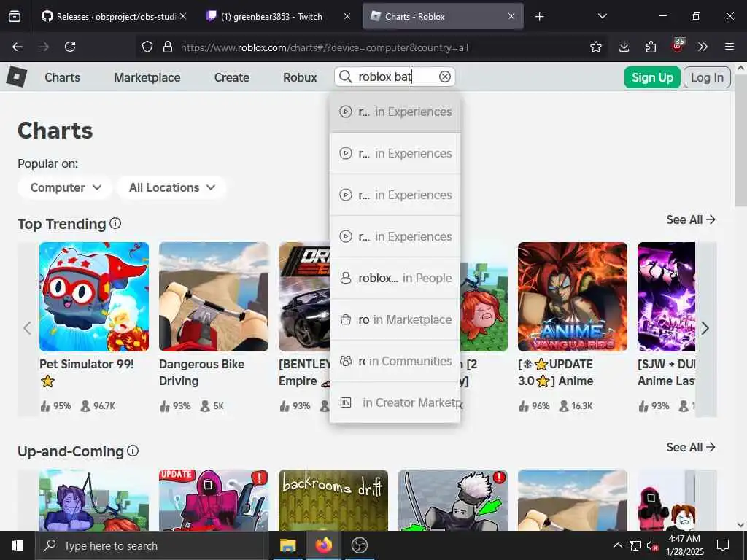Screen dimensions: 747x560
Task: Show more tools via the double-chevron icon
Action: point(703,47)
